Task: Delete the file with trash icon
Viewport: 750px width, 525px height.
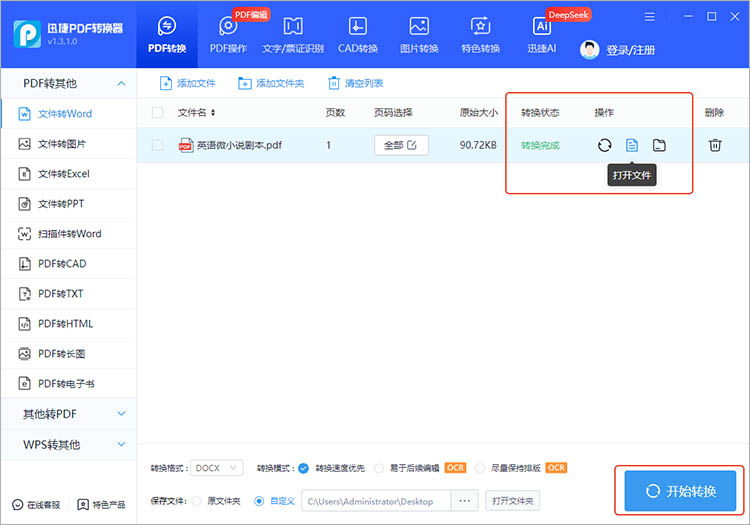Action: coord(715,145)
